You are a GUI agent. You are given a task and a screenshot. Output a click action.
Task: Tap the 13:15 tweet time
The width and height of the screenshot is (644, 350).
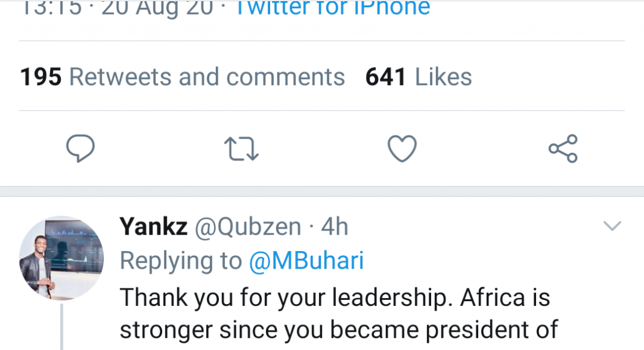pos(51,7)
